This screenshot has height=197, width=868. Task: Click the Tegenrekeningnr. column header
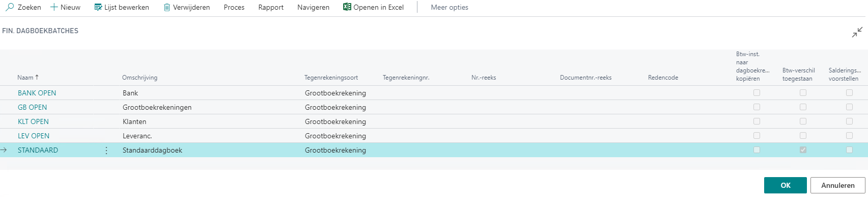click(406, 78)
